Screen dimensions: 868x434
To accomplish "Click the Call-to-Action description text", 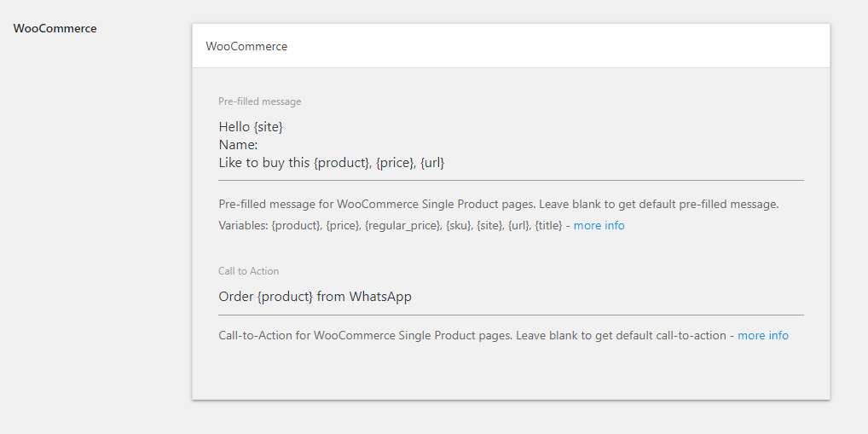I will (x=472, y=335).
